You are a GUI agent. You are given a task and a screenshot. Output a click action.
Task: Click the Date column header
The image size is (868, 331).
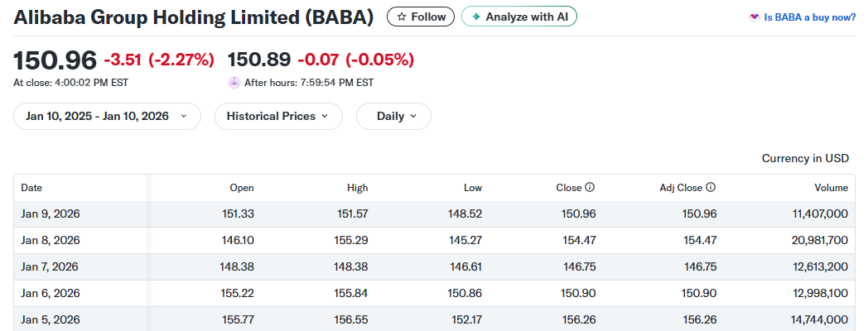31,188
